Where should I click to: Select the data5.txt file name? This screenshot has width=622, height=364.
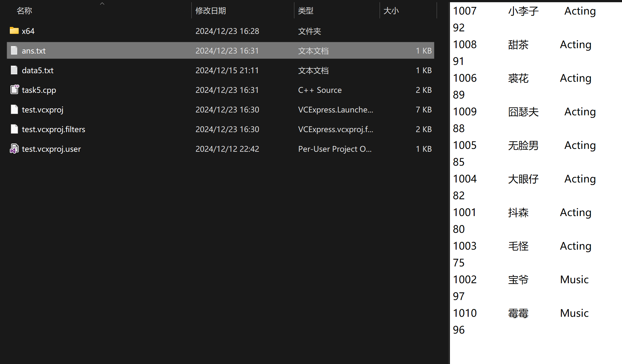(38, 70)
